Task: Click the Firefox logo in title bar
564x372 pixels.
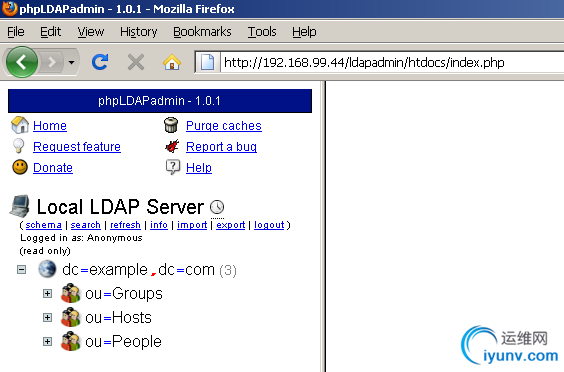Action: [x=9, y=9]
